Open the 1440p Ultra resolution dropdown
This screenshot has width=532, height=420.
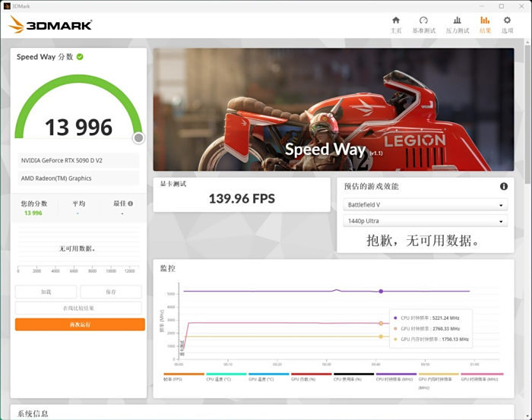click(x=426, y=221)
